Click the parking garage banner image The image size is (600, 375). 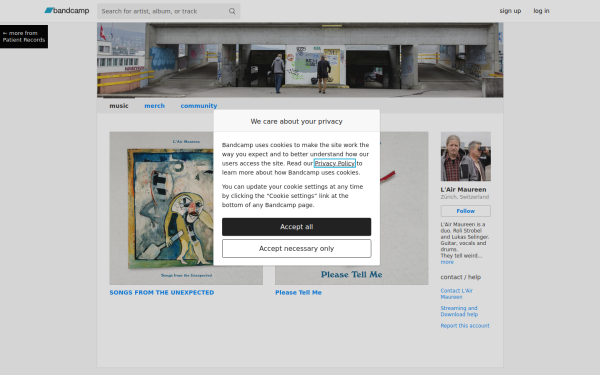pos(300,60)
